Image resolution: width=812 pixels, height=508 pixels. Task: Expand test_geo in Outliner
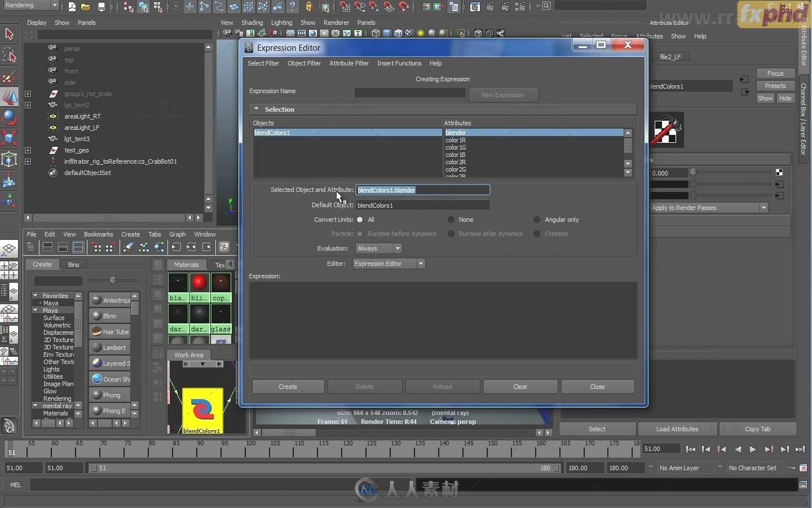(x=28, y=150)
